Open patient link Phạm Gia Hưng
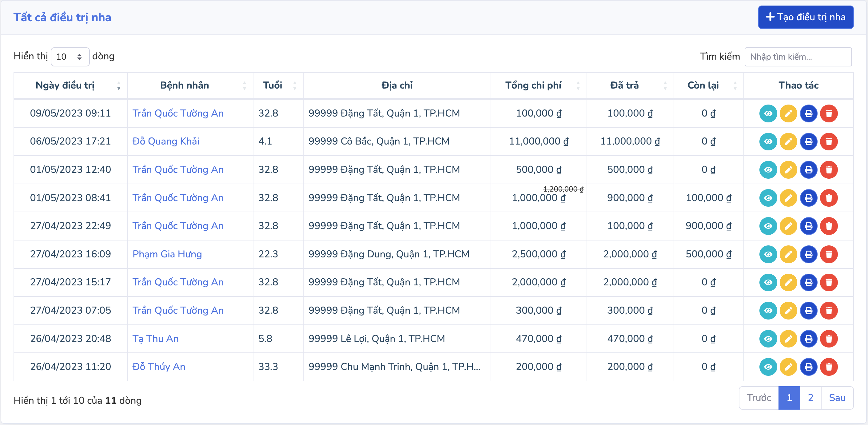 click(167, 254)
